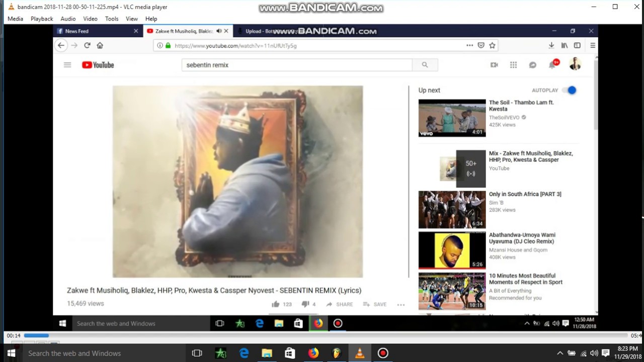This screenshot has width=644, height=362.
Task: Open Only in South Africa PART 3 thumbnail
Action: tap(452, 210)
